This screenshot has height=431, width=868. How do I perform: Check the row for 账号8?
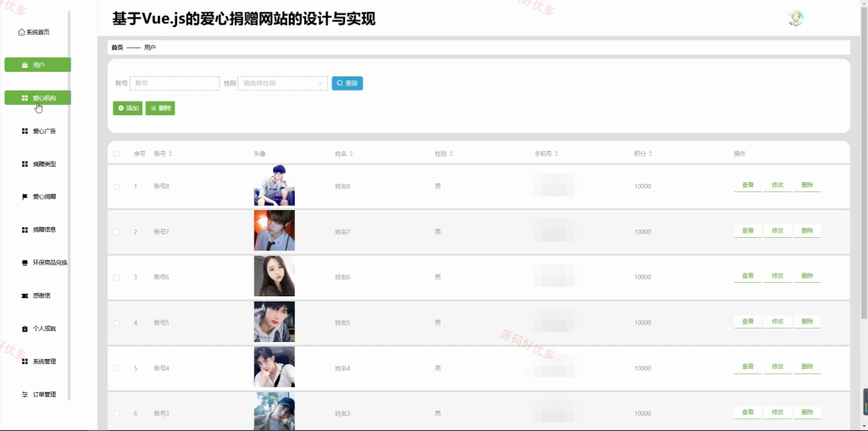pos(116,186)
